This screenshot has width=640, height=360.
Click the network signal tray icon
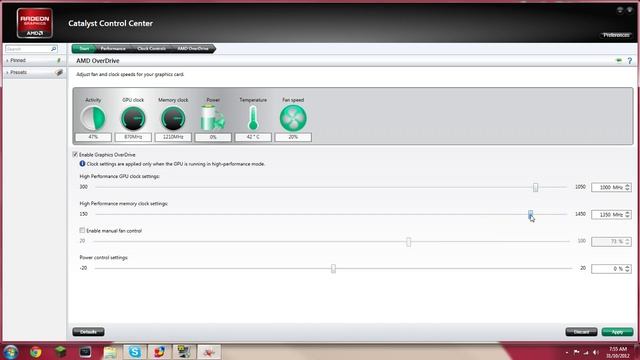coord(586,352)
